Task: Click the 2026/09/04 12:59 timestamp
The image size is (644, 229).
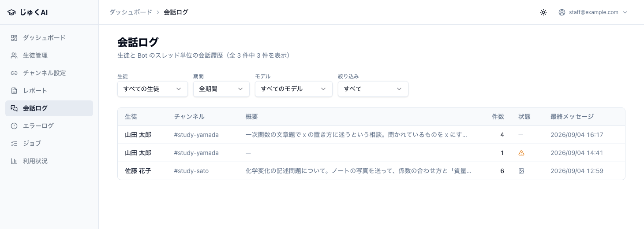Action: tap(577, 171)
